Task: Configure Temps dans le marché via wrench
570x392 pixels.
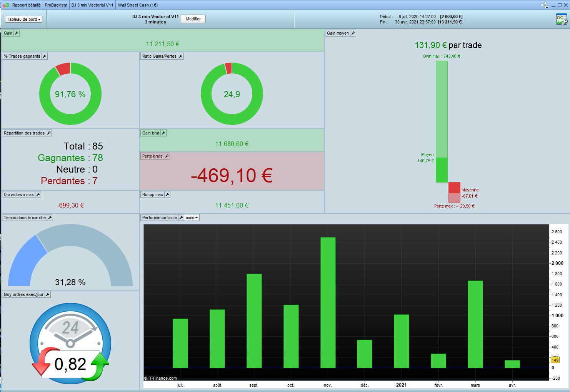Action: [50, 218]
